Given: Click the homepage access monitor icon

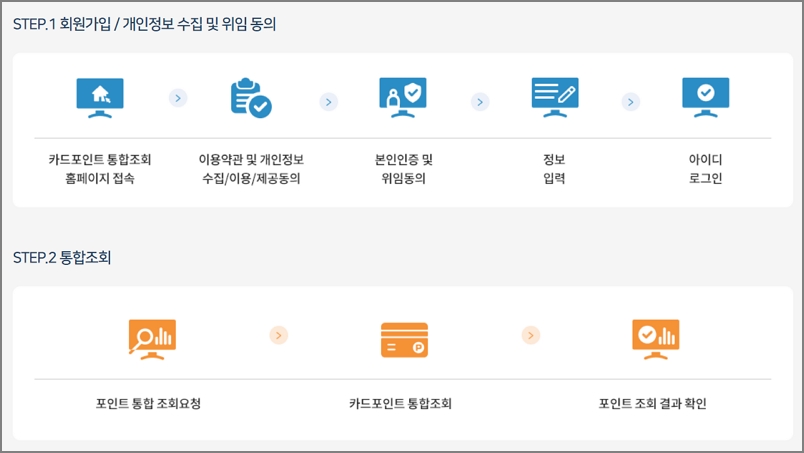Looking at the screenshot, I should coord(100,98).
